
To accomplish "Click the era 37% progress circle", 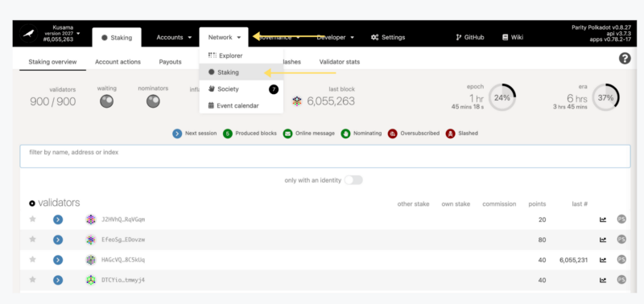I will 606,97.
